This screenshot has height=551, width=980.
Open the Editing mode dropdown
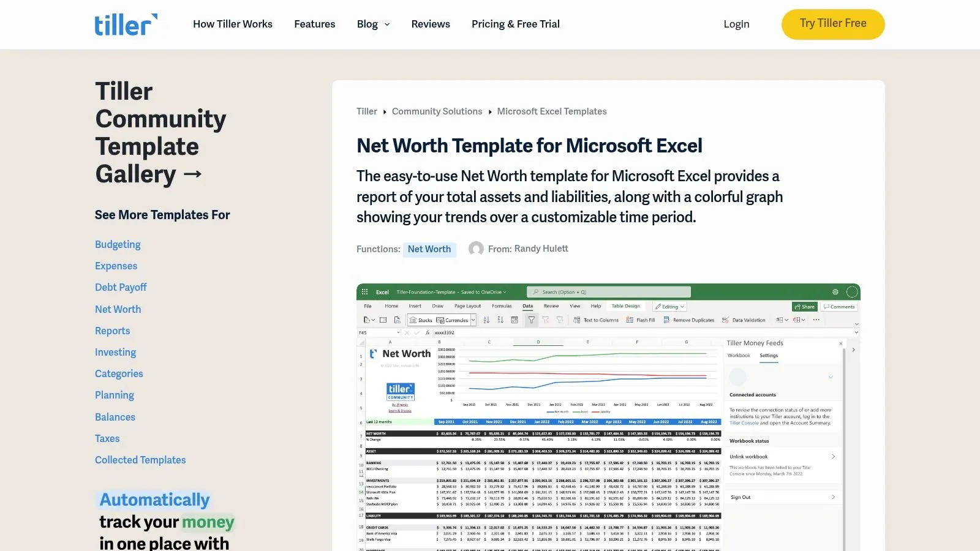tap(669, 307)
